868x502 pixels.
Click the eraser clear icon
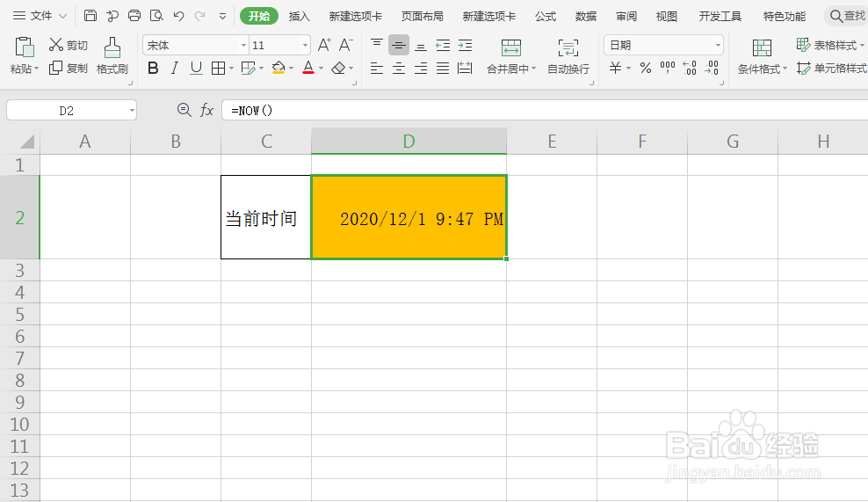(x=338, y=69)
